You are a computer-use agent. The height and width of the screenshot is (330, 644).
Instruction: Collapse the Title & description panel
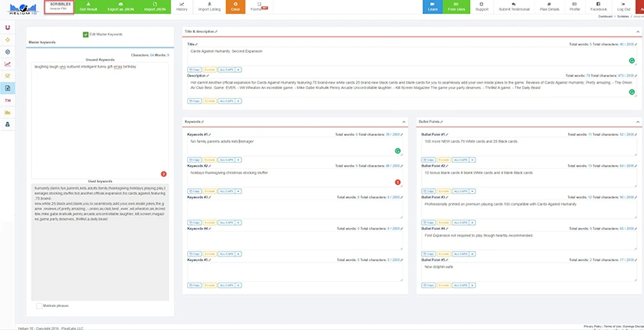point(638,31)
